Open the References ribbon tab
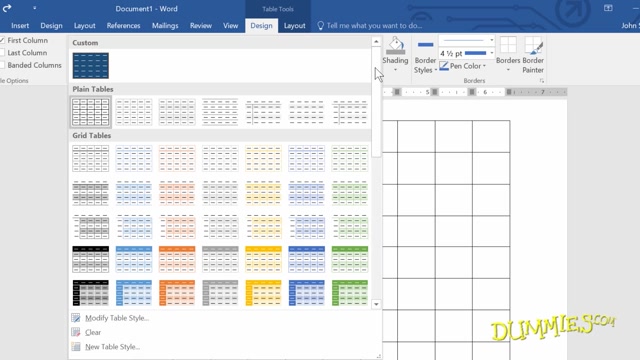 (123, 26)
